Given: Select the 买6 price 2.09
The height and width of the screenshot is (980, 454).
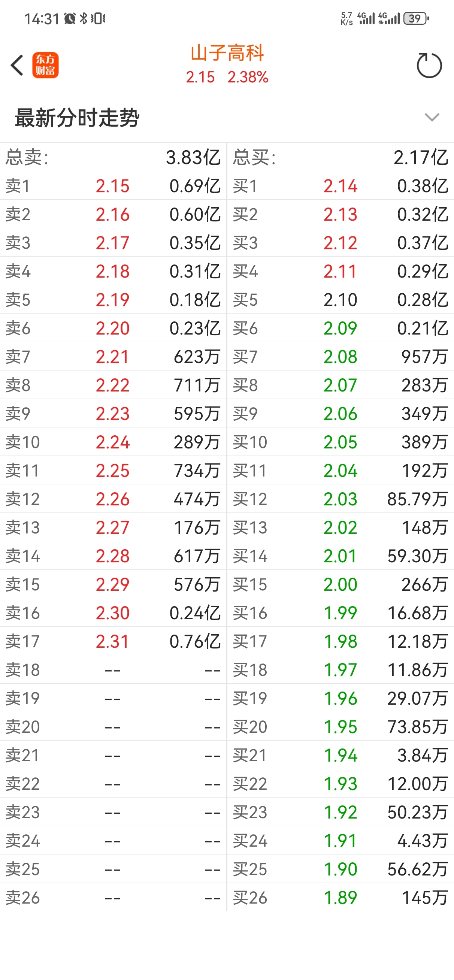Looking at the screenshot, I should [340, 328].
